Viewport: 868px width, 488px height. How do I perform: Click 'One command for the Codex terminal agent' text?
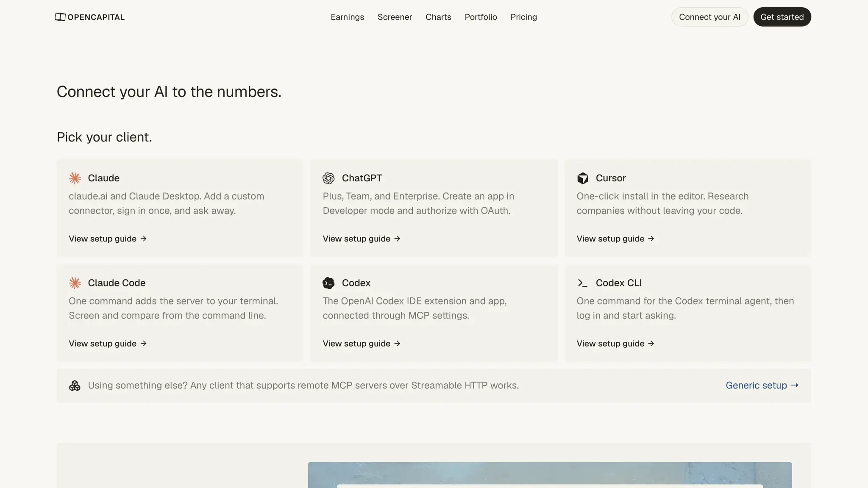685,308
